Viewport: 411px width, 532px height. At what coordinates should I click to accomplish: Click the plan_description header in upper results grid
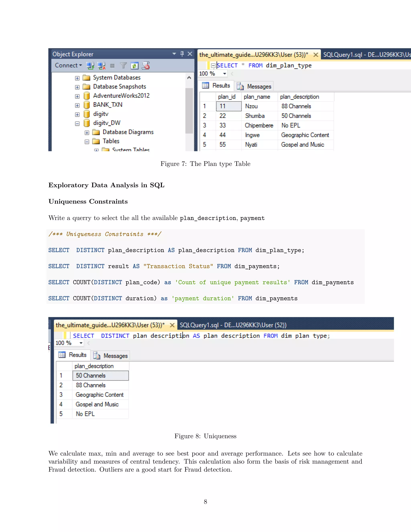click(306, 97)
